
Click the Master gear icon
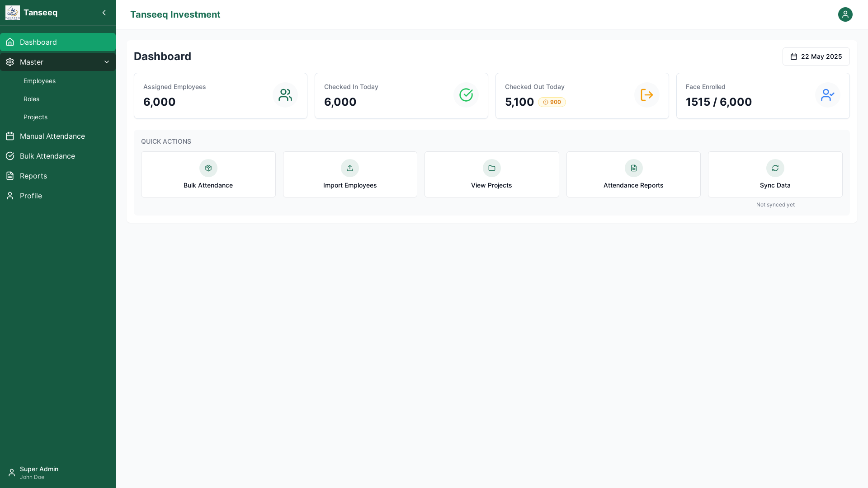pos(10,62)
